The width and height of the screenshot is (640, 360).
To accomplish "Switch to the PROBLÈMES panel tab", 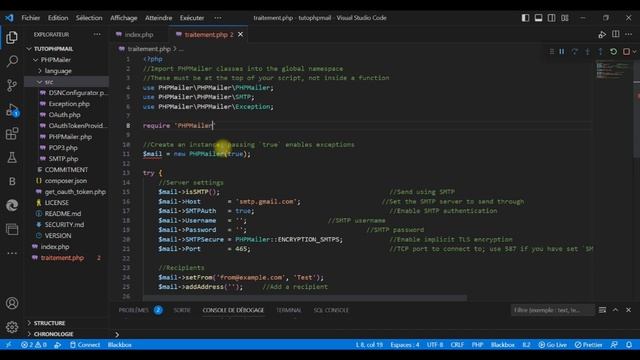I will pyautogui.click(x=133, y=310).
